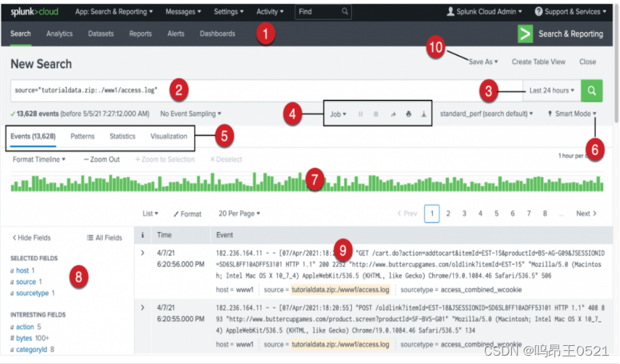Click the Close button near Save As
The height and width of the screenshot is (364, 620).
coord(588,61)
